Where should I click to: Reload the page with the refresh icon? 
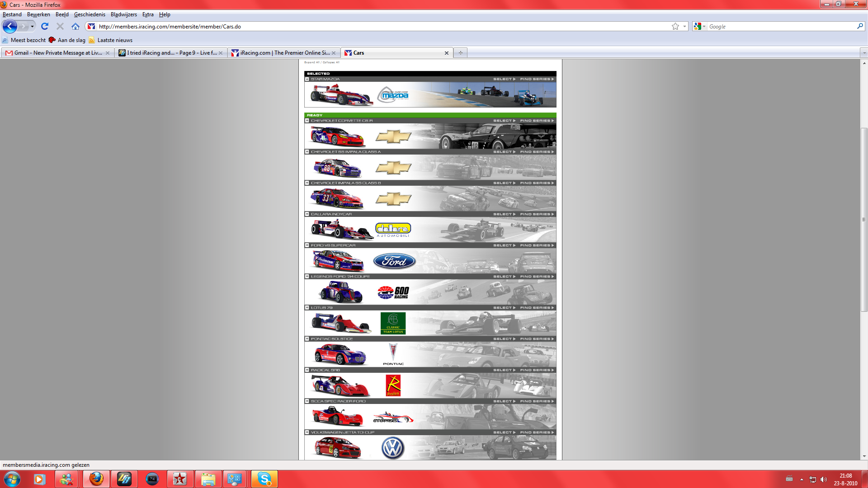[x=44, y=26]
